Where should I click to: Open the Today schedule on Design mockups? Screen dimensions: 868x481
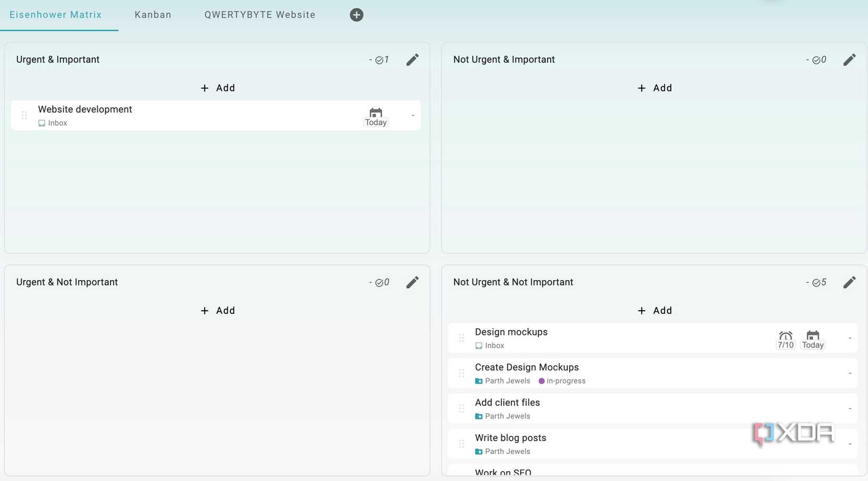pyautogui.click(x=813, y=340)
